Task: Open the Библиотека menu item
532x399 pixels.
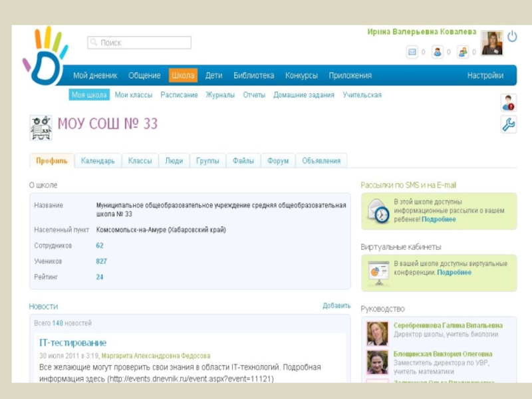Action: [253, 76]
